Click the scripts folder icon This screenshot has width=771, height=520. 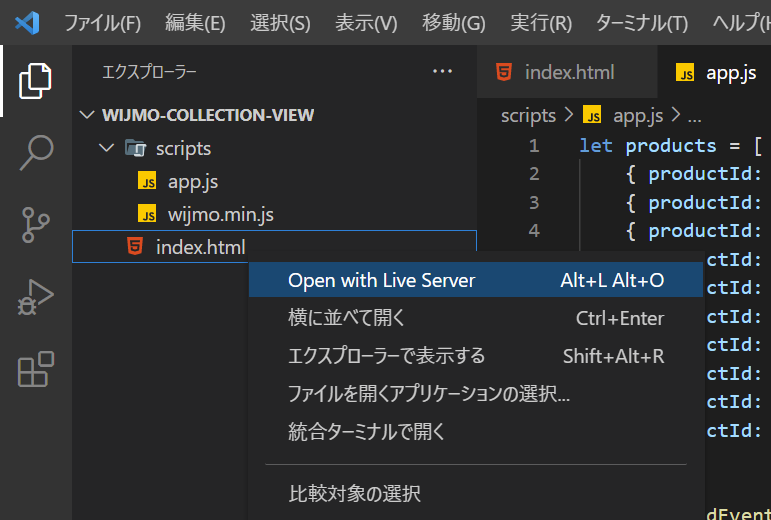coord(135,147)
